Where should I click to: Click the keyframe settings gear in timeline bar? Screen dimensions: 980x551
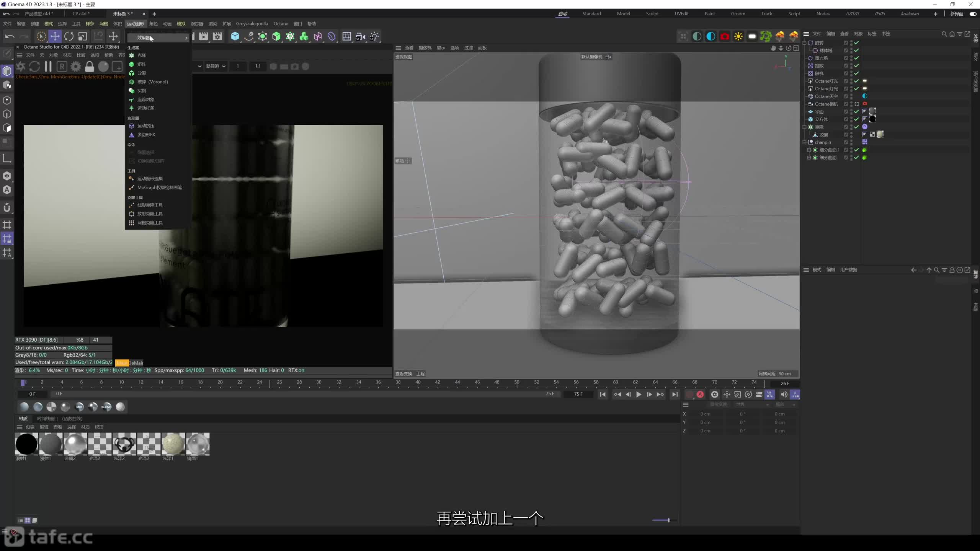tap(714, 395)
